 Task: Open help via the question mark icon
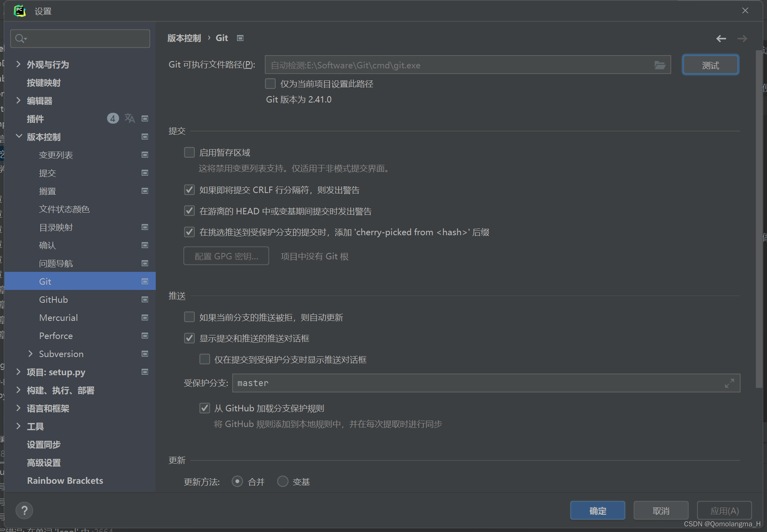[24, 510]
